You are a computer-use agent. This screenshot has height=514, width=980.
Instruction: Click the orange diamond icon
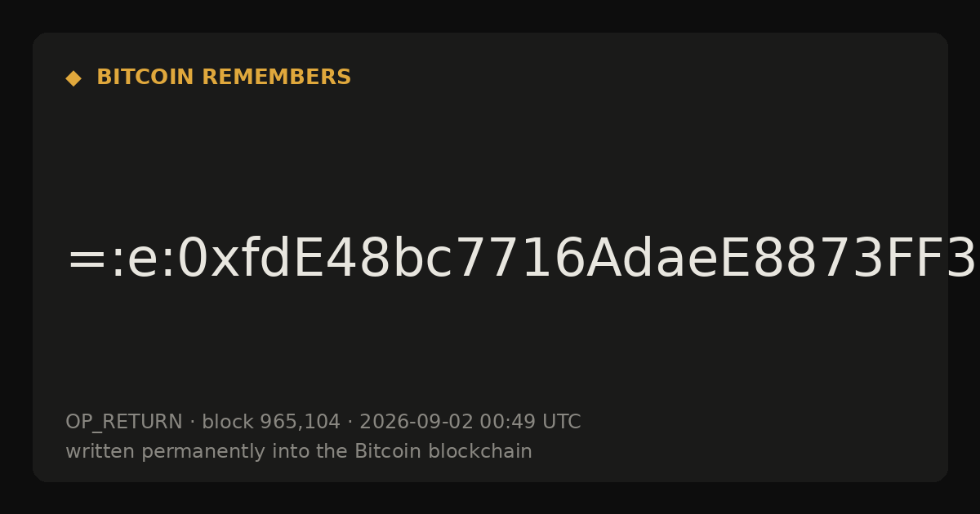pos(73,78)
